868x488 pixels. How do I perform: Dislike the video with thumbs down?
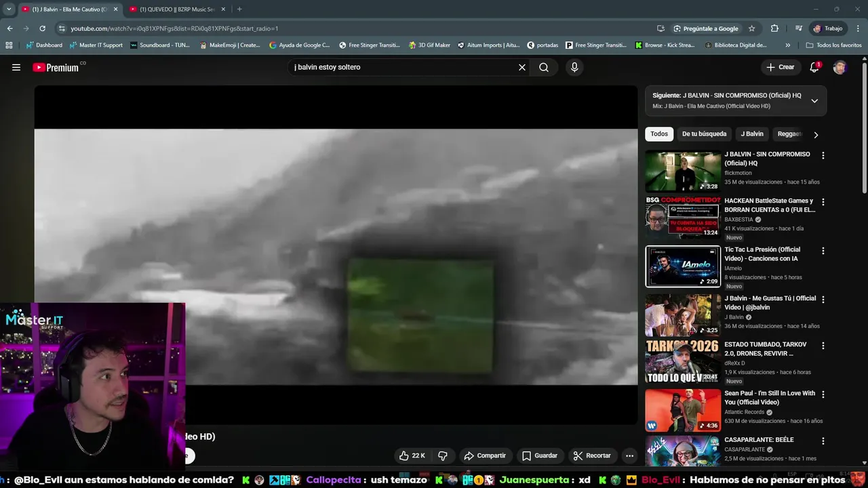pos(443,455)
